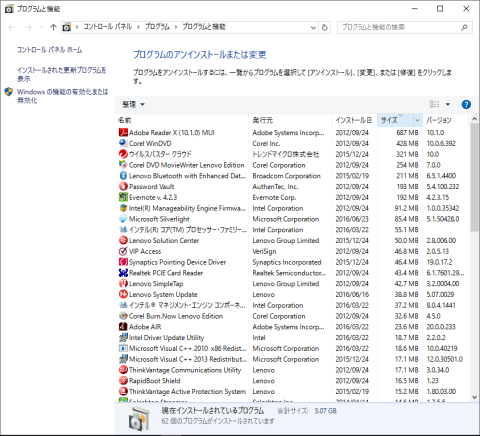Sort by サイズ column header

tap(395, 120)
